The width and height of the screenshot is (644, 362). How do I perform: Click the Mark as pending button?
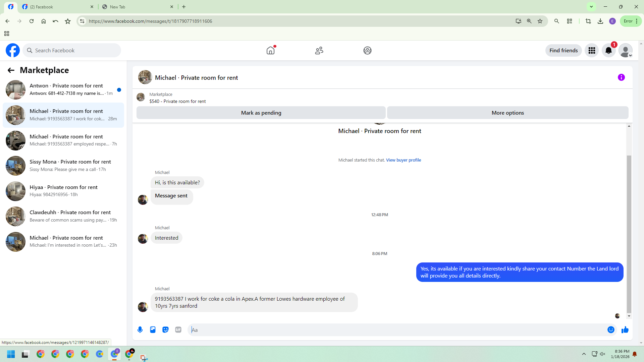tap(261, 113)
